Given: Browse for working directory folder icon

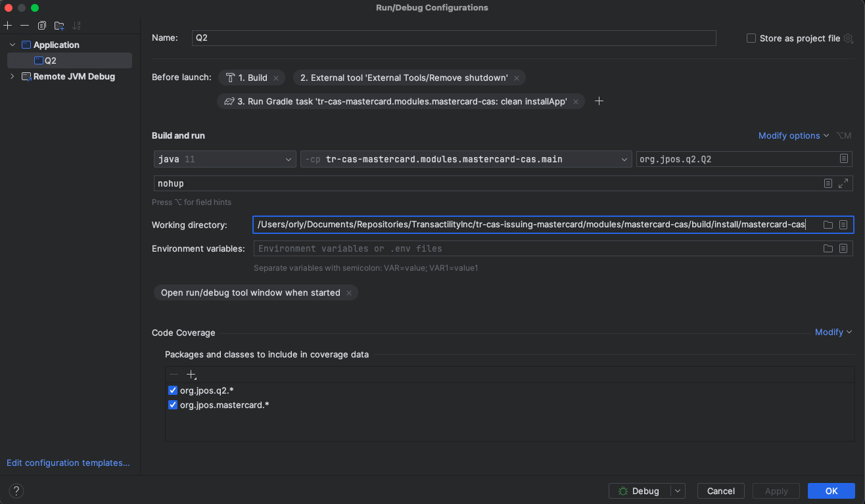Looking at the screenshot, I should [x=828, y=225].
